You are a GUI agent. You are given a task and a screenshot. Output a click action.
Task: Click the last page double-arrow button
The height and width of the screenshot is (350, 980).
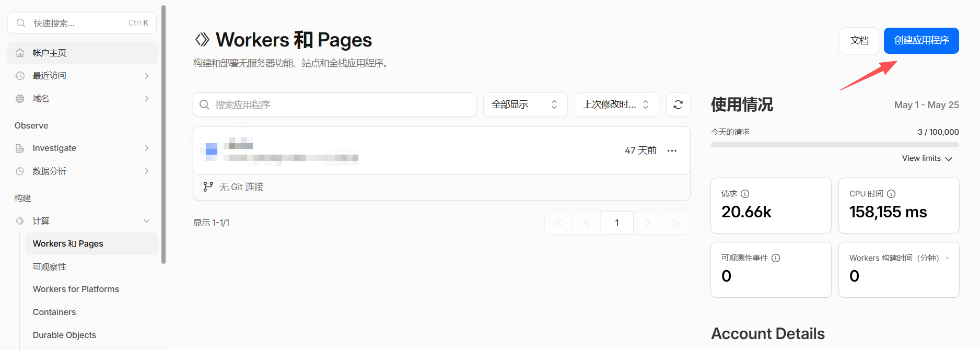point(675,223)
